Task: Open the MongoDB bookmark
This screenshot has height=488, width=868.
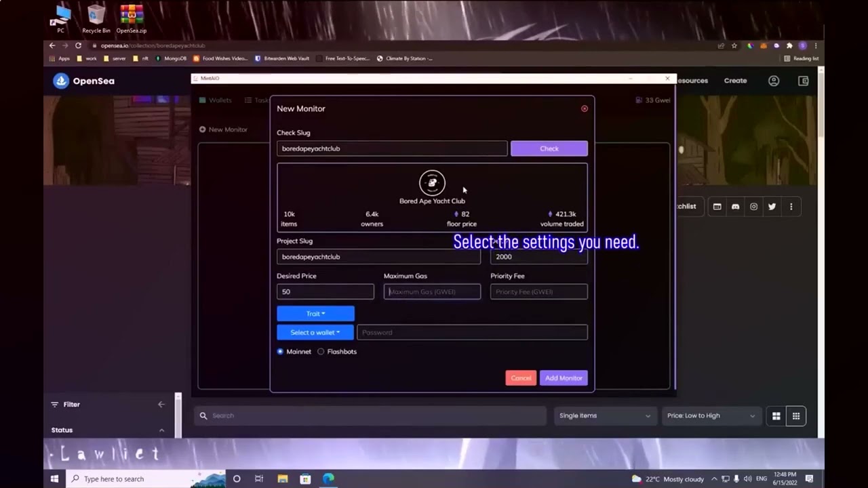Action: tap(171, 58)
